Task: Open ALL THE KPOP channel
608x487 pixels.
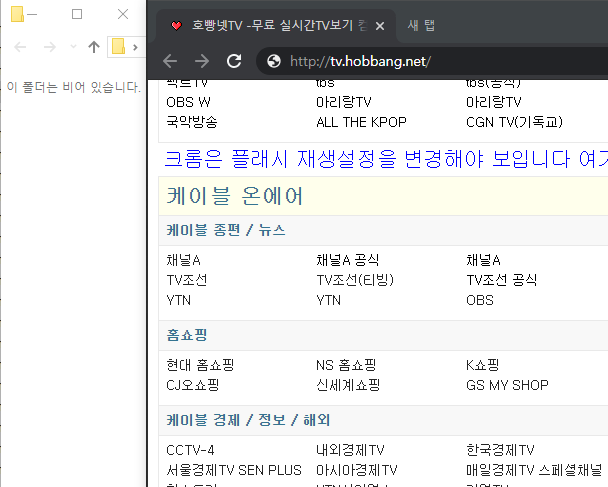Action: 361,122
